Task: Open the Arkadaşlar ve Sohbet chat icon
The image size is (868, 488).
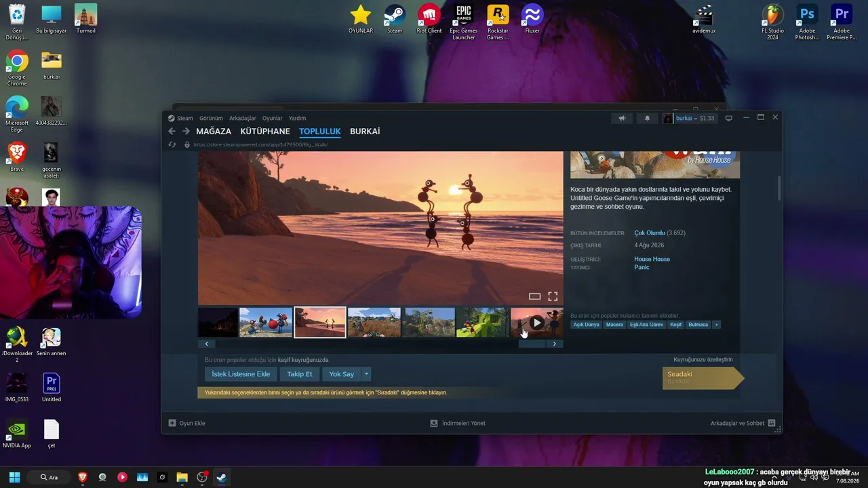Action: click(771, 423)
